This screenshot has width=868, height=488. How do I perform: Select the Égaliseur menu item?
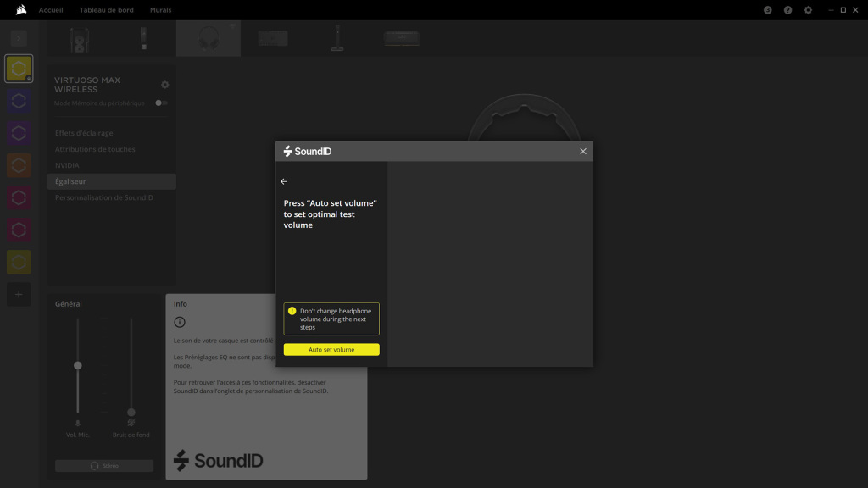[111, 181]
